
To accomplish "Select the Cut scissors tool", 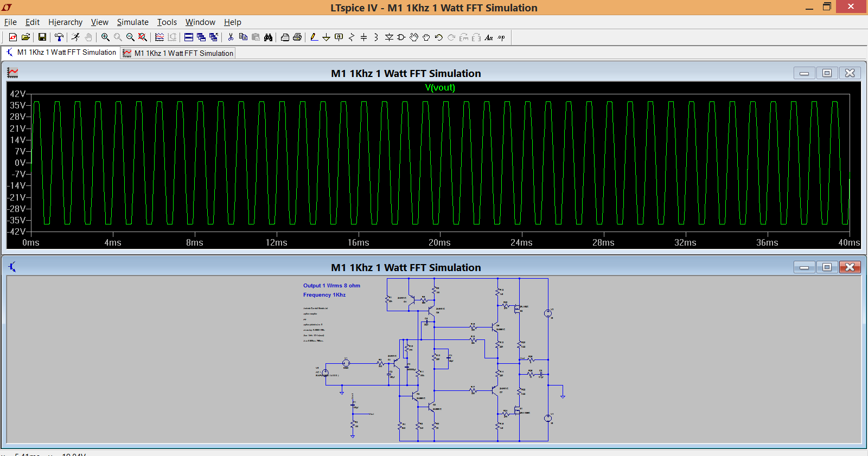I will [231, 37].
